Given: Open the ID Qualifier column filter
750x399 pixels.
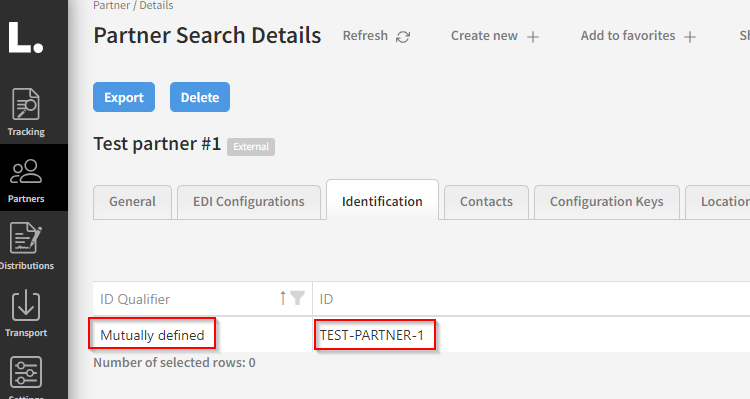Looking at the screenshot, I should [x=298, y=298].
